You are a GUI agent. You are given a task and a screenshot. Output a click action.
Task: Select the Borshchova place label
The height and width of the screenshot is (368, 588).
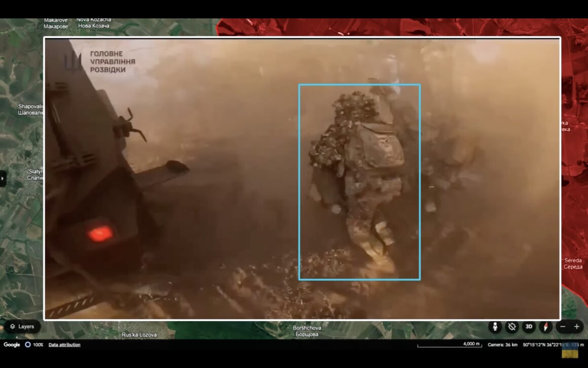[x=307, y=331]
